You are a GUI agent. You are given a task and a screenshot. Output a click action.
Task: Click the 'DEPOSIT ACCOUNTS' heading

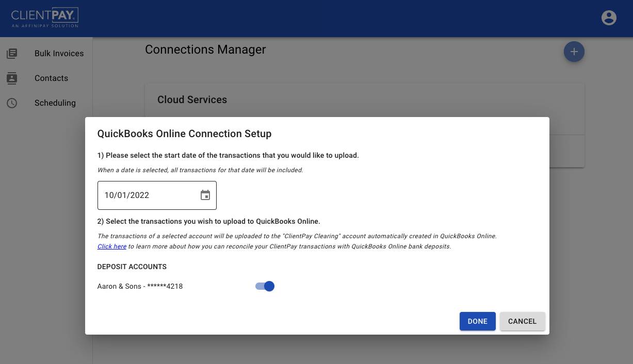132,267
